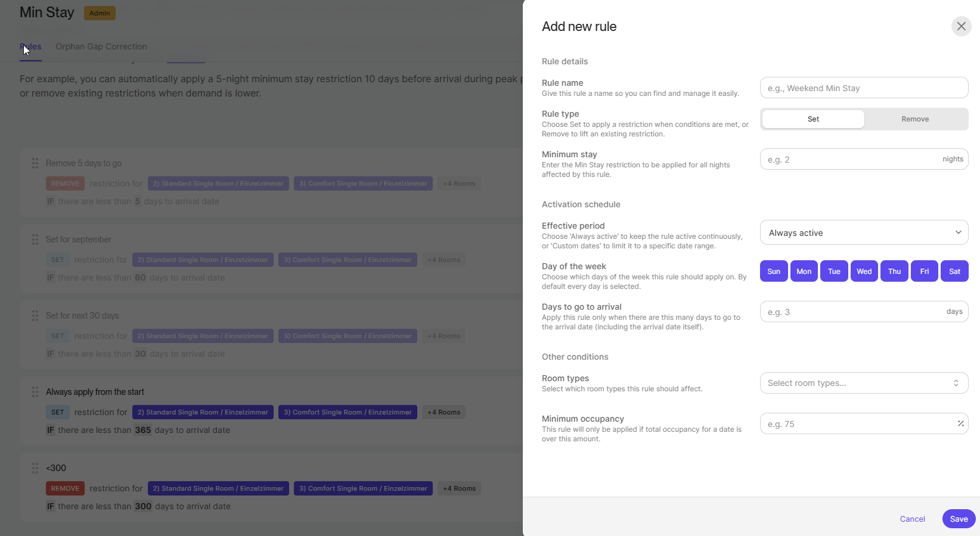Viewport: 980px width, 536px height.
Task: Open Select room types combo box
Action: 858,383
